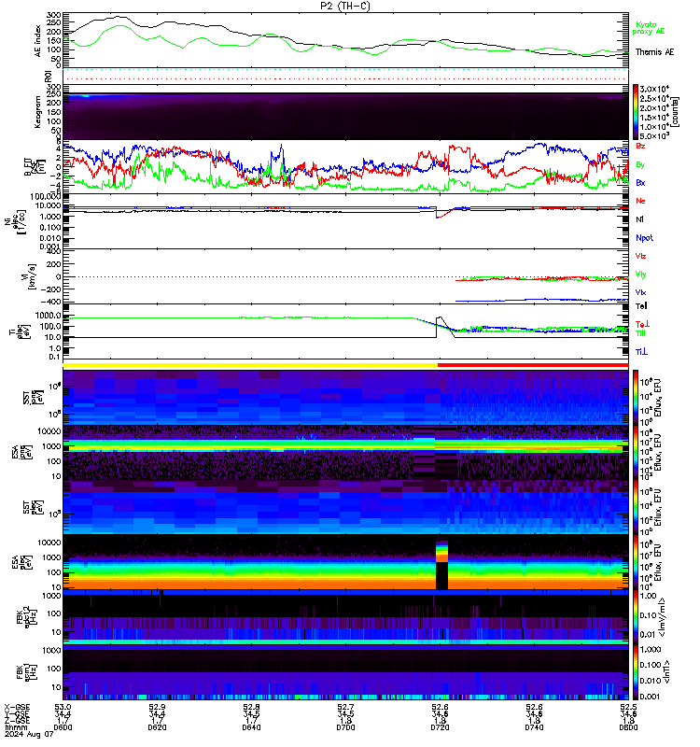Viewport: 700px width, 747px height.
Task: Click the red Te perpendicular legend label
Action: pos(642,324)
